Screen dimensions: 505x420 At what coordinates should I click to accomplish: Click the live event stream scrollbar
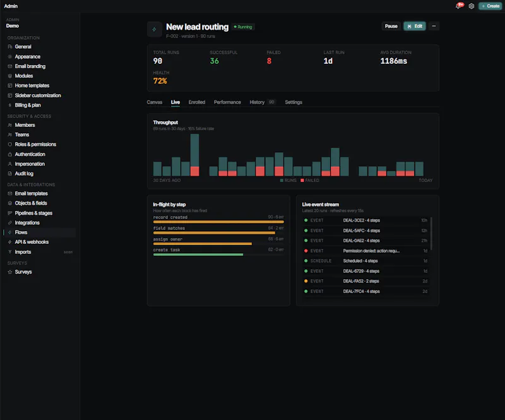[431, 234]
